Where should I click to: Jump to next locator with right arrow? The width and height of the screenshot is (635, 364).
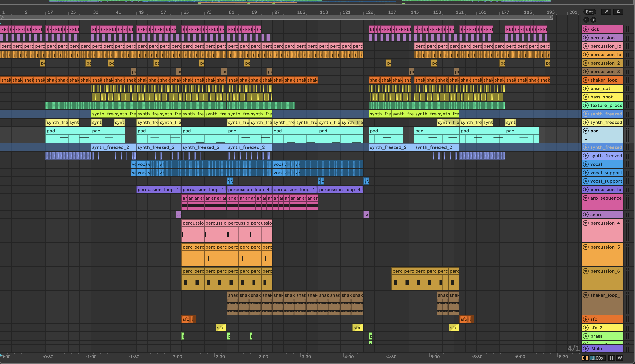pyautogui.click(x=593, y=20)
